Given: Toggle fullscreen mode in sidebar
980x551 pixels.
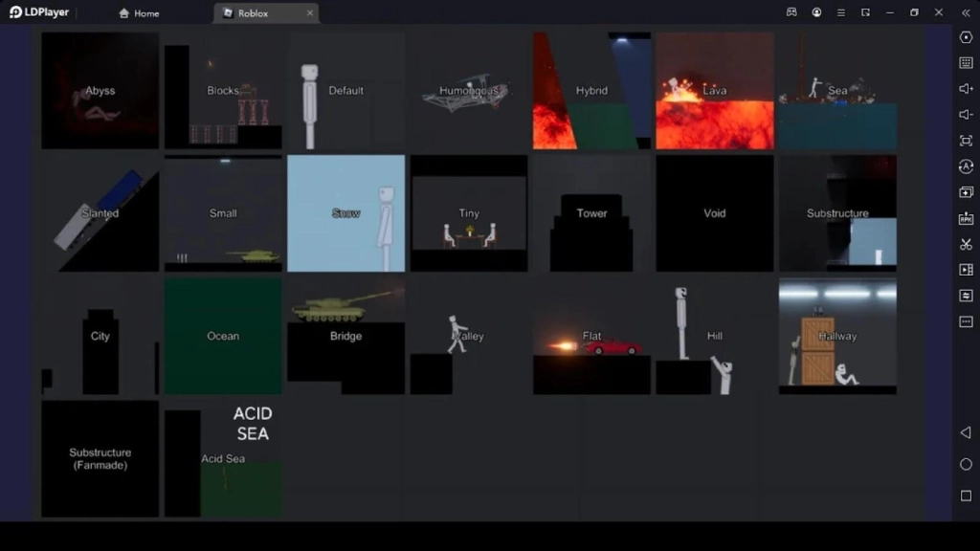Looking at the screenshot, I should 966,141.
